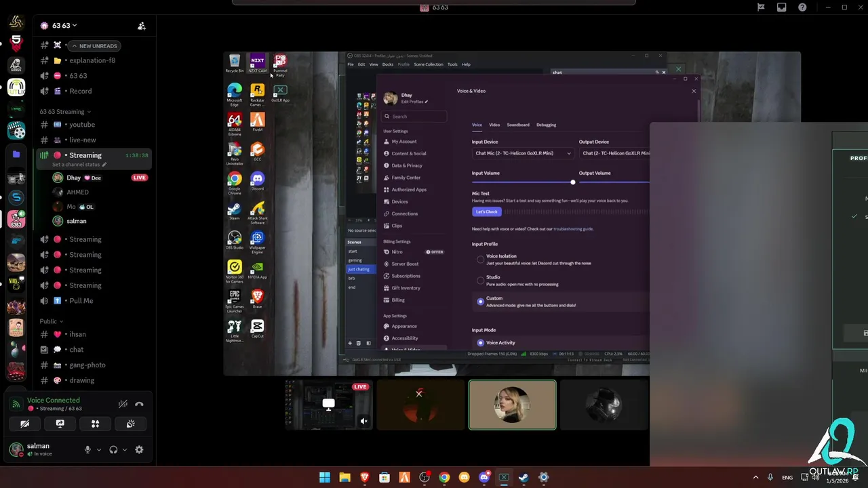868x488 pixels.
Task: Select Studio input profile
Action: point(481,280)
